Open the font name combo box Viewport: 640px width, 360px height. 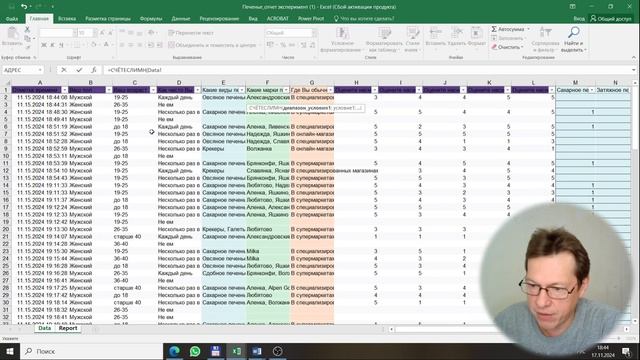(58, 33)
